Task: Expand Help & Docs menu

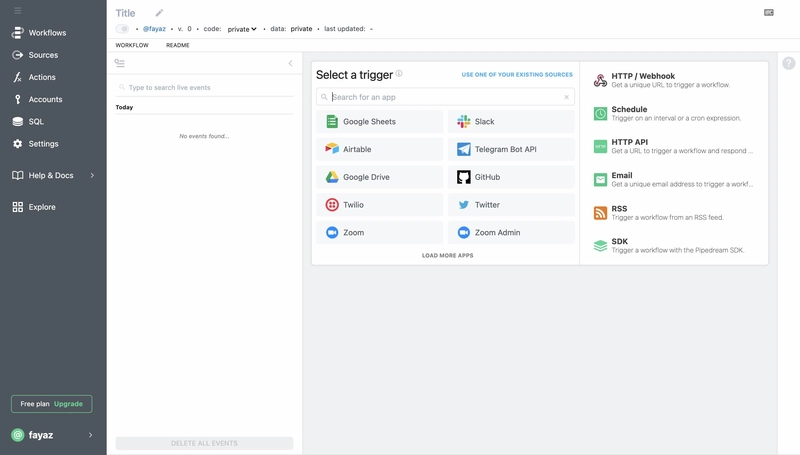Action: [x=53, y=175]
